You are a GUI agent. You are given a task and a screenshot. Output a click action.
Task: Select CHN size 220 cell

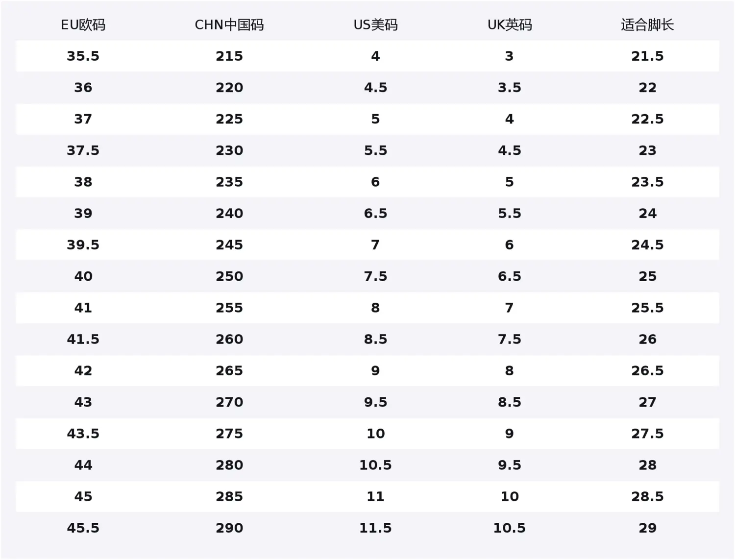coord(229,88)
